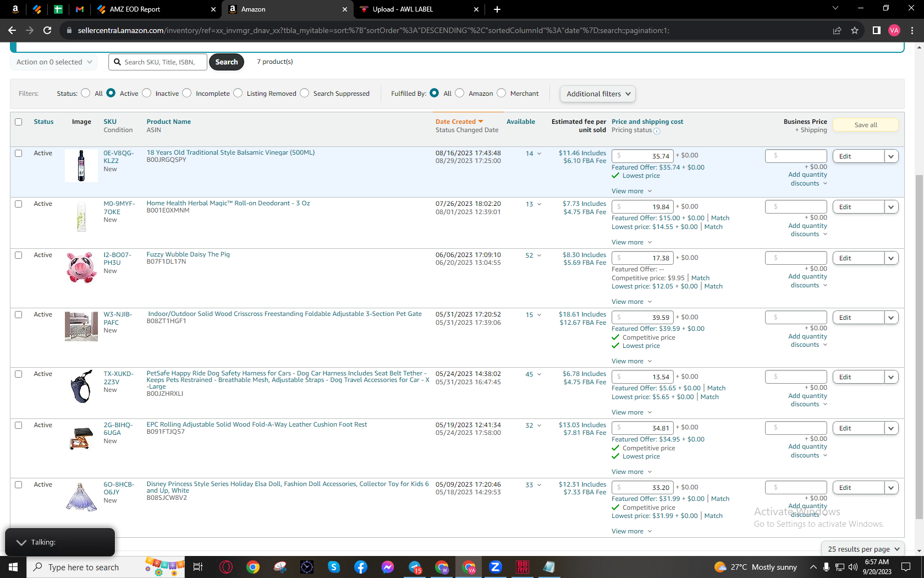Viewport: 924px width, 578px height.
Task: Click the browser back arrow
Action: pos(12,30)
